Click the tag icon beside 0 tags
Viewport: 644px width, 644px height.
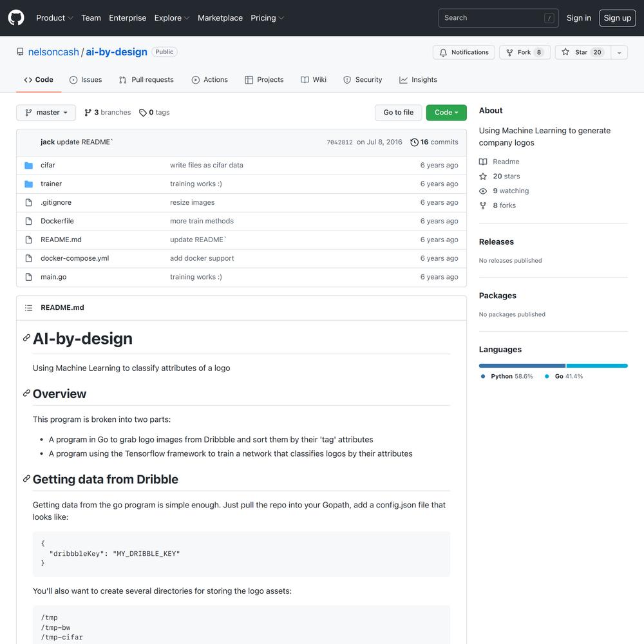(143, 113)
